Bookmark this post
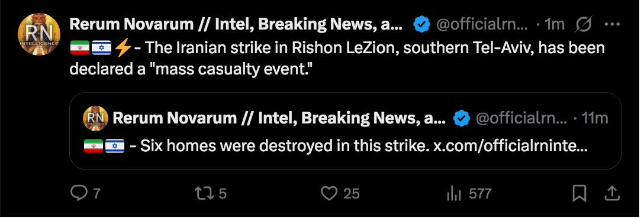 [x=579, y=193]
